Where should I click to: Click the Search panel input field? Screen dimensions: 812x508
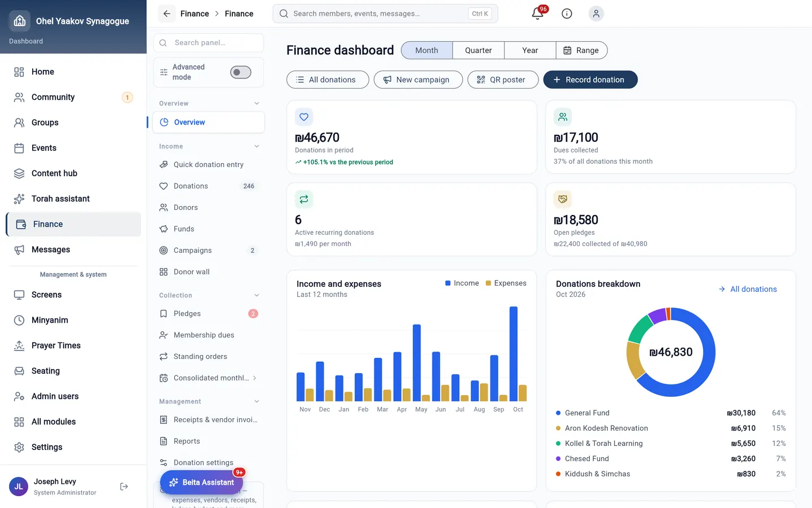tap(209, 43)
